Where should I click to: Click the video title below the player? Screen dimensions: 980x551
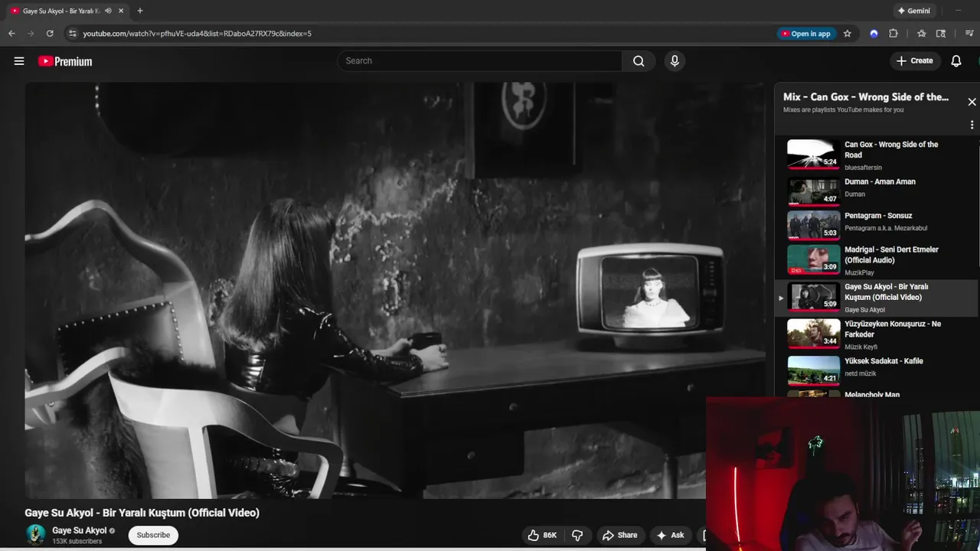142,513
